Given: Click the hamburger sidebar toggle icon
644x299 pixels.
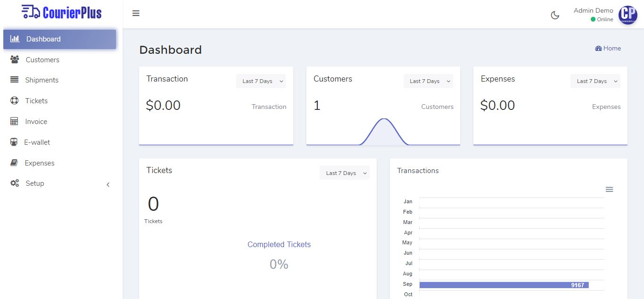Looking at the screenshot, I should tap(136, 13).
